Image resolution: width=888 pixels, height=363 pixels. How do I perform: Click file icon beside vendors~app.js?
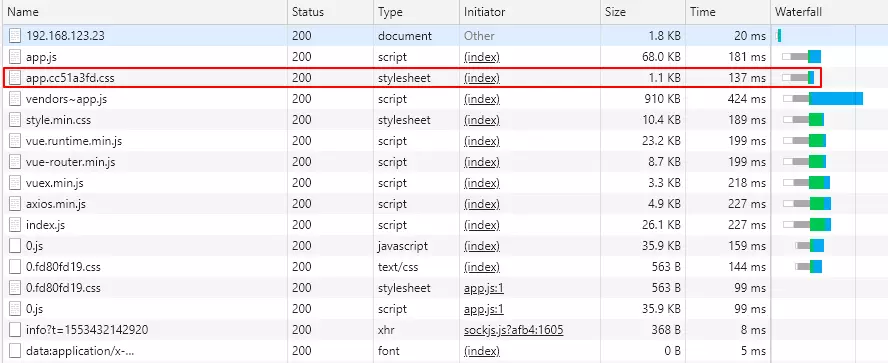pos(15,99)
